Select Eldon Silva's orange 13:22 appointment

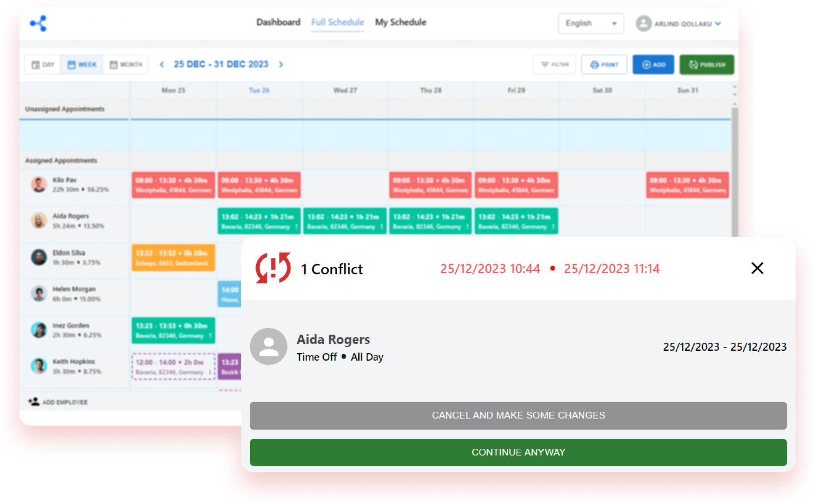(x=173, y=258)
